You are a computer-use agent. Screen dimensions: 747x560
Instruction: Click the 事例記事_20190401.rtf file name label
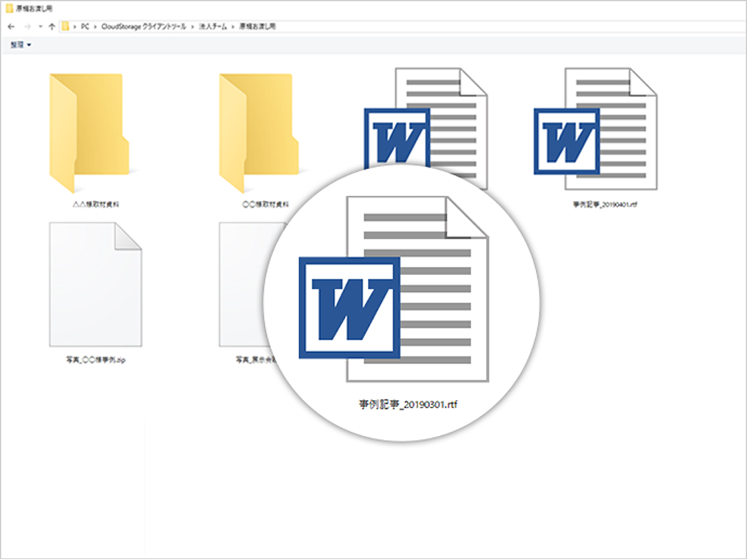click(604, 205)
